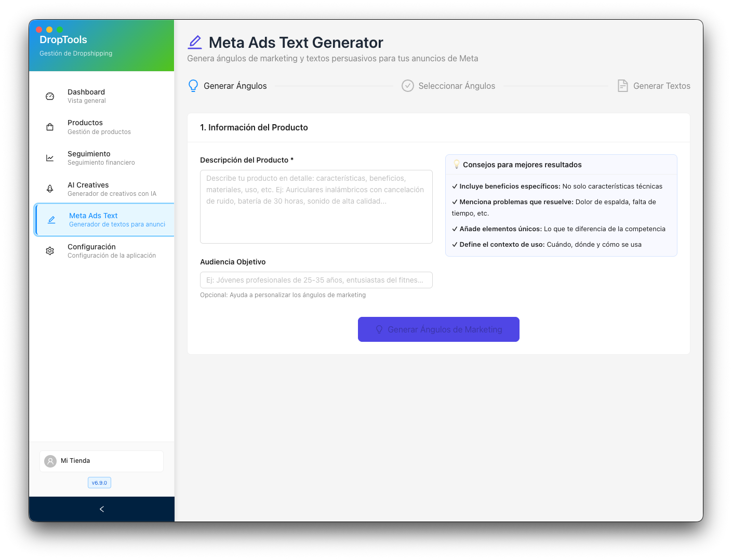Image resolution: width=732 pixels, height=560 pixels.
Task: Select the Productos bag icon
Action: 49,127
